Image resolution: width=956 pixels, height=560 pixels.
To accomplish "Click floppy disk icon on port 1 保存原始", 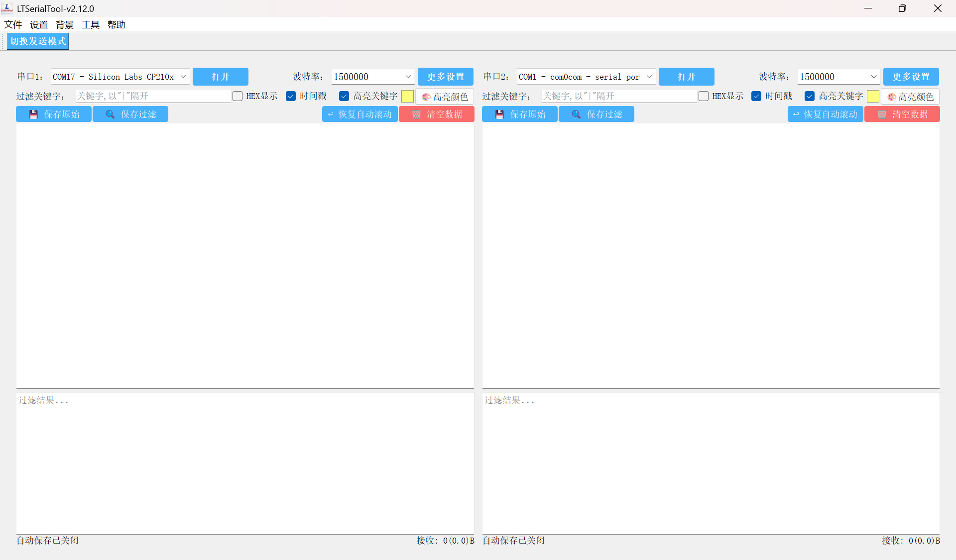I will click(x=33, y=114).
